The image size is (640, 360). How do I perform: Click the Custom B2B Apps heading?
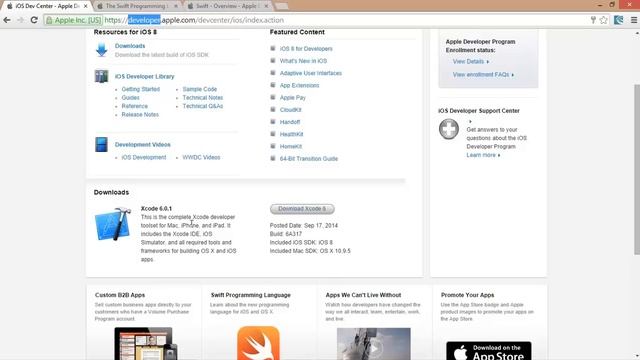click(x=120, y=295)
